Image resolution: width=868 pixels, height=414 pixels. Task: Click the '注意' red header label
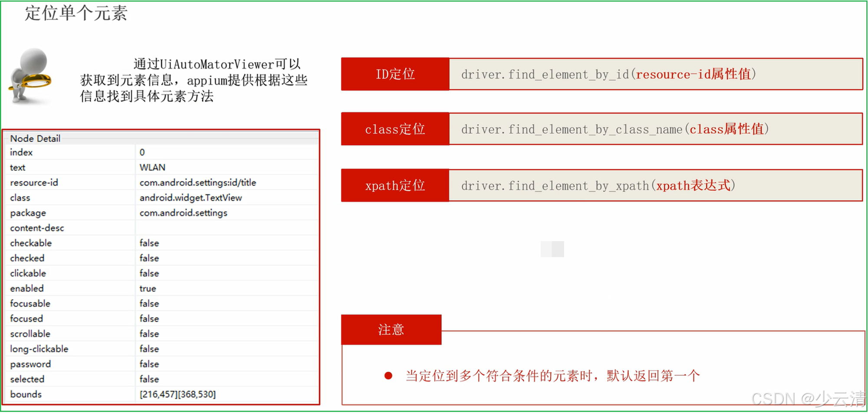(391, 330)
